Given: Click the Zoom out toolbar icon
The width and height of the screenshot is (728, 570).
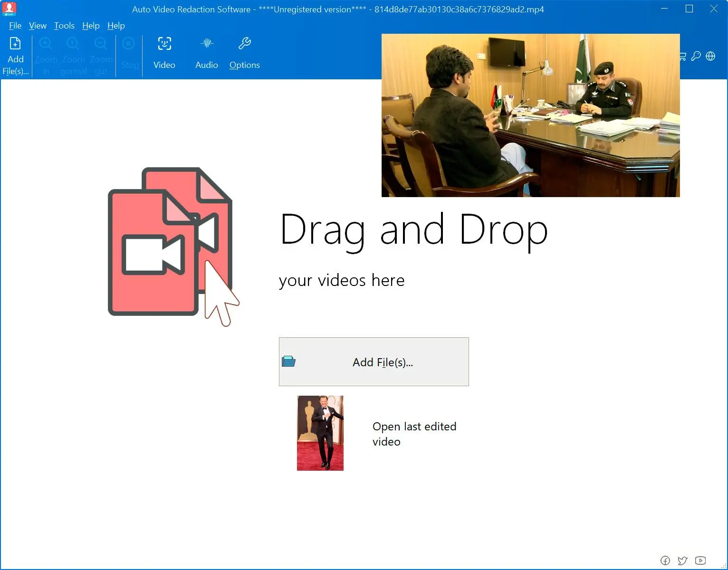Looking at the screenshot, I should coord(101,44).
